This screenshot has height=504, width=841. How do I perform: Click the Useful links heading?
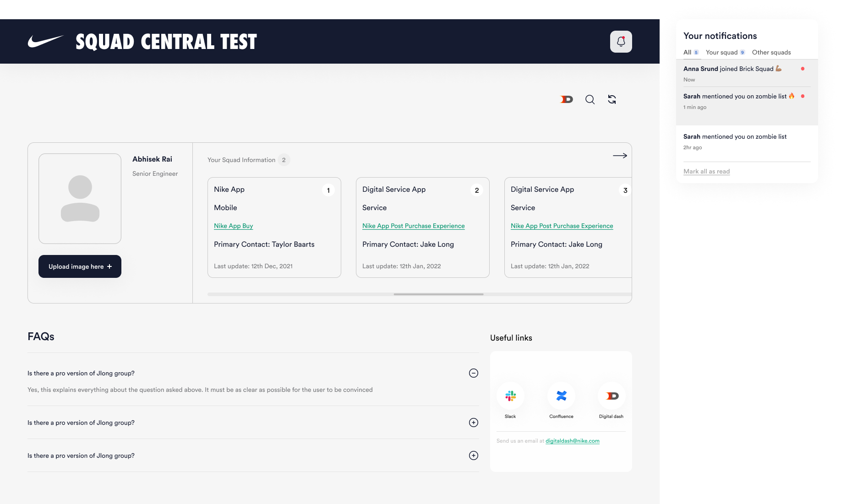tap(511, 338)
